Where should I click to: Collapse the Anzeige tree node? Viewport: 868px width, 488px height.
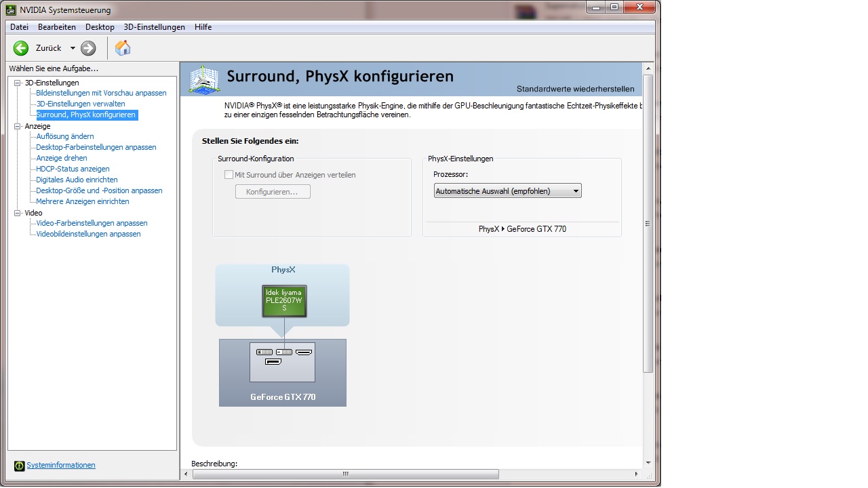click(18, 126)
